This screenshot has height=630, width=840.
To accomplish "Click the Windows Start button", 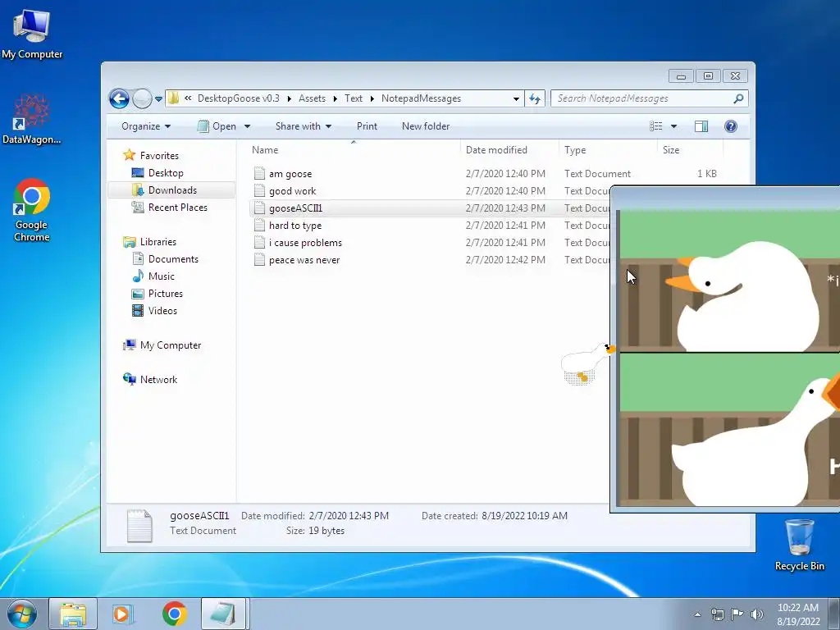I will click(x=21, y=614).
